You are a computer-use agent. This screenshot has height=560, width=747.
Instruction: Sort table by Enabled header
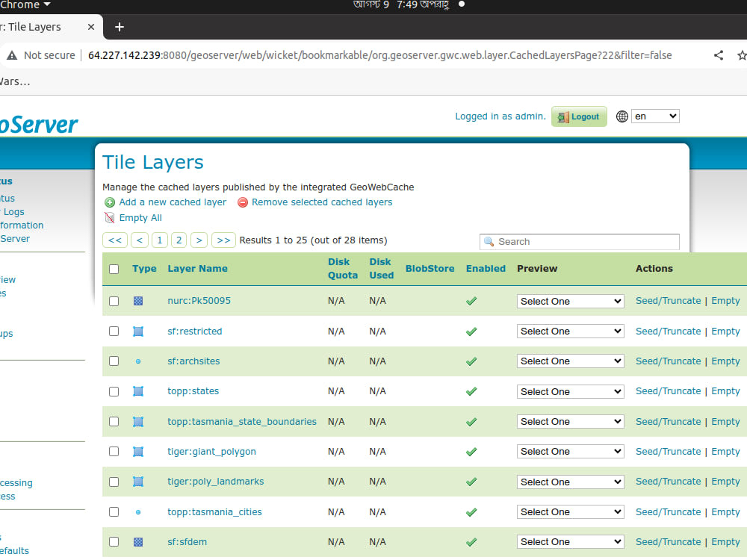[486, 269]
